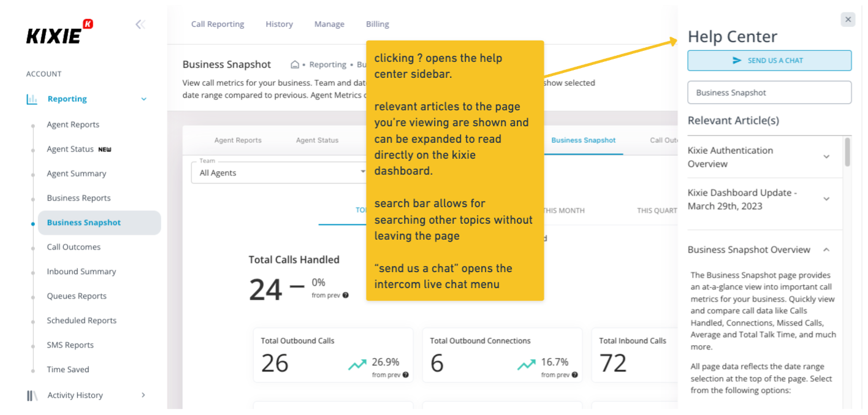Click Total Outbound Calls trend arrow icon
Viewport: 868px width, 415px height.
tap(357, 365)
